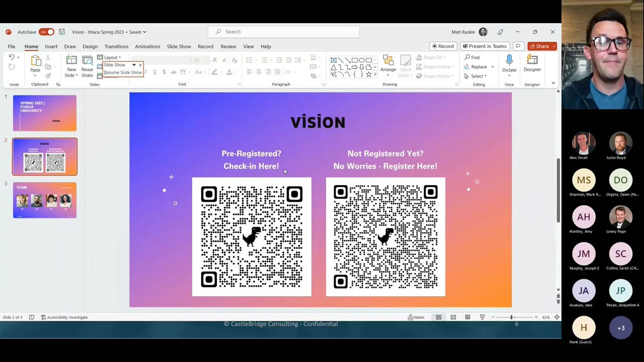This screenshot has width=644, height=362.
Task: Toggle justify text alignment
Action: pos(278,72)
